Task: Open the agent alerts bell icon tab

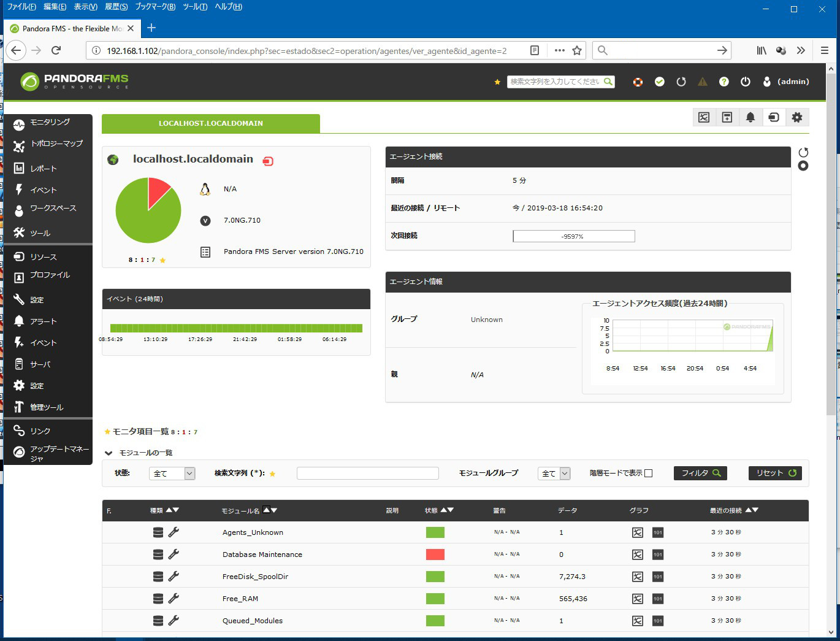Action: (x=750, y=117)
